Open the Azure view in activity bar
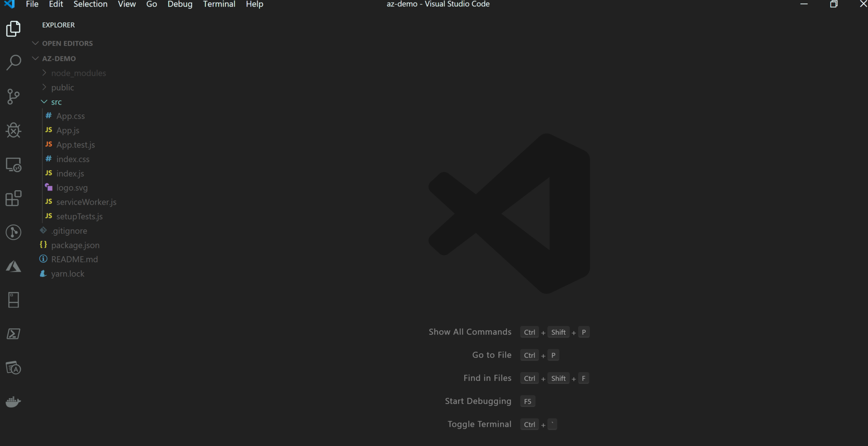 click(14, 266)
